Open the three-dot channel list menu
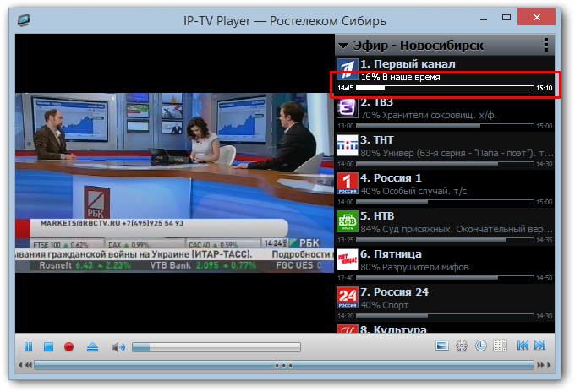This screenshot has width=575, height=392. click(546, 46)
